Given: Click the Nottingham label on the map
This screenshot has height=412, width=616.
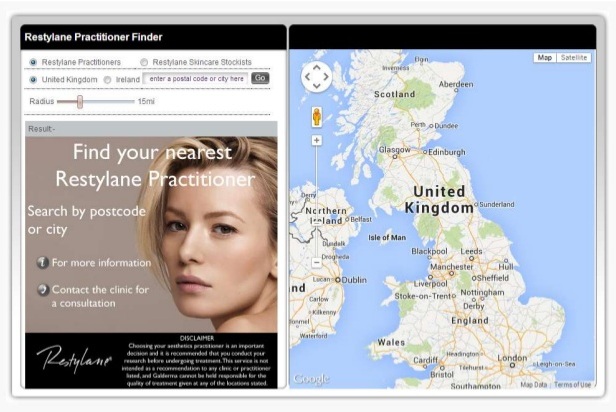Looking at the screenshot, I should pos(482,293).
